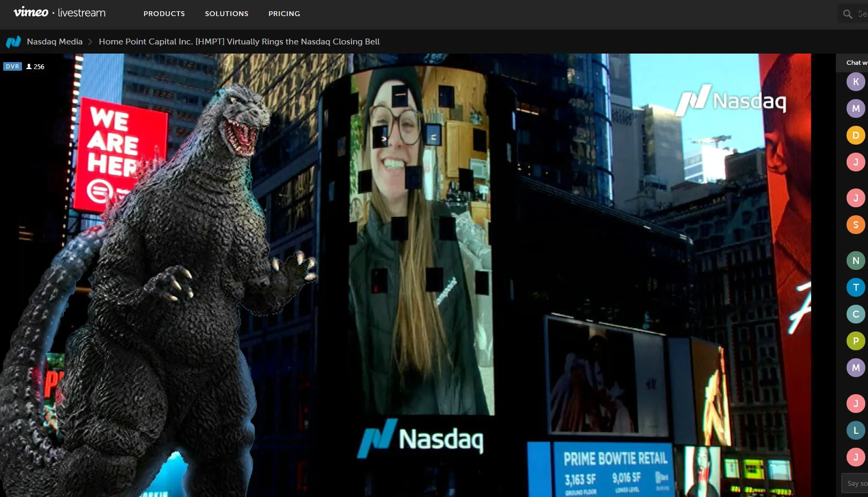Click the search magnifier icon
This screenshot has height=497, width=868.
[848, 14]
